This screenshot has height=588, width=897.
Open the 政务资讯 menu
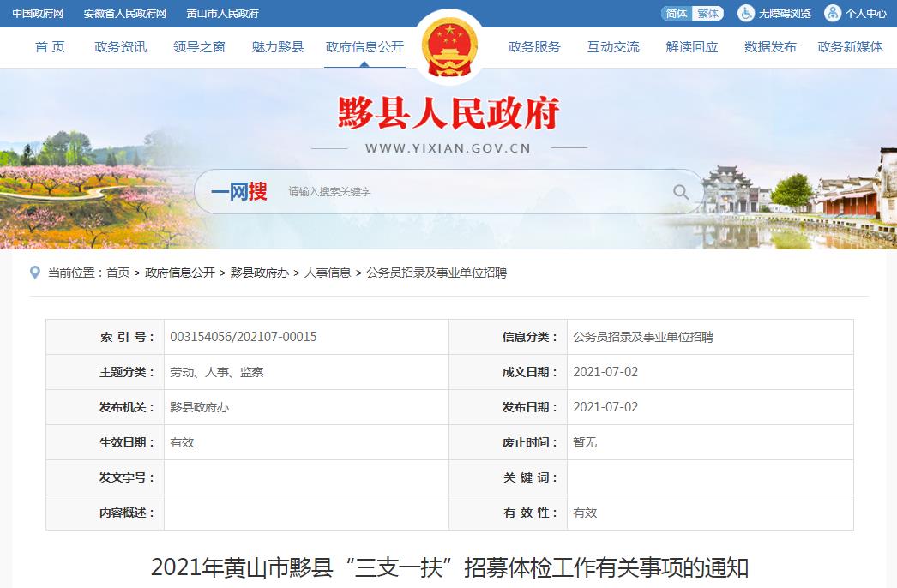pyautogui.click(x=120, y=47)
